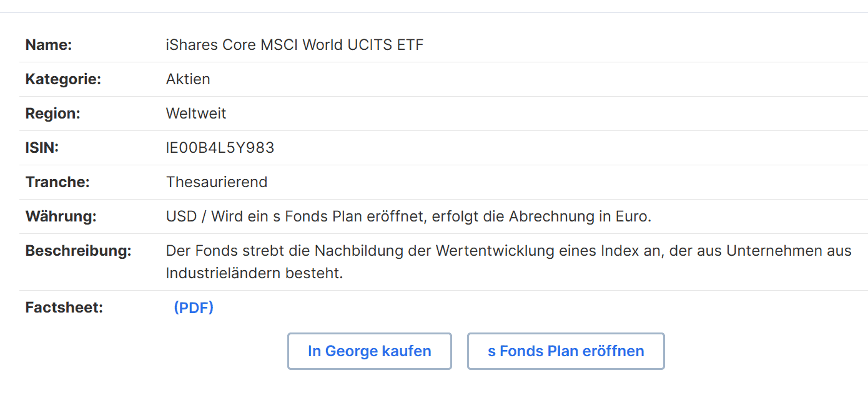Click the 'USD' text in the currency row

click(x=181, y=216)
